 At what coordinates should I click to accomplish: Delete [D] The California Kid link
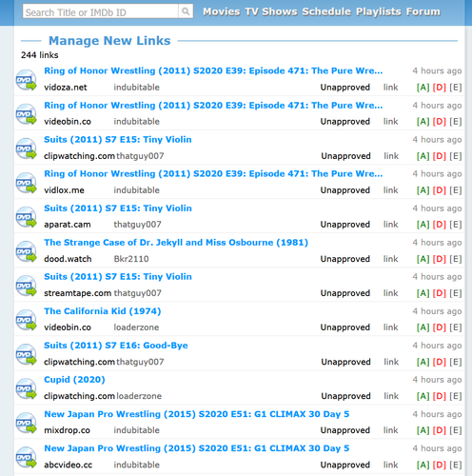tap(440, 327)
